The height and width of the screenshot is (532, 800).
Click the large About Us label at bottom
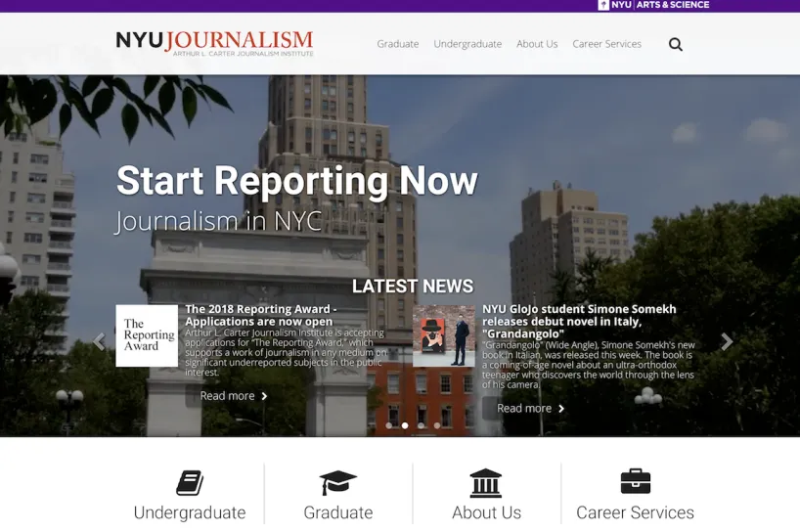click(x=486, y=512)
